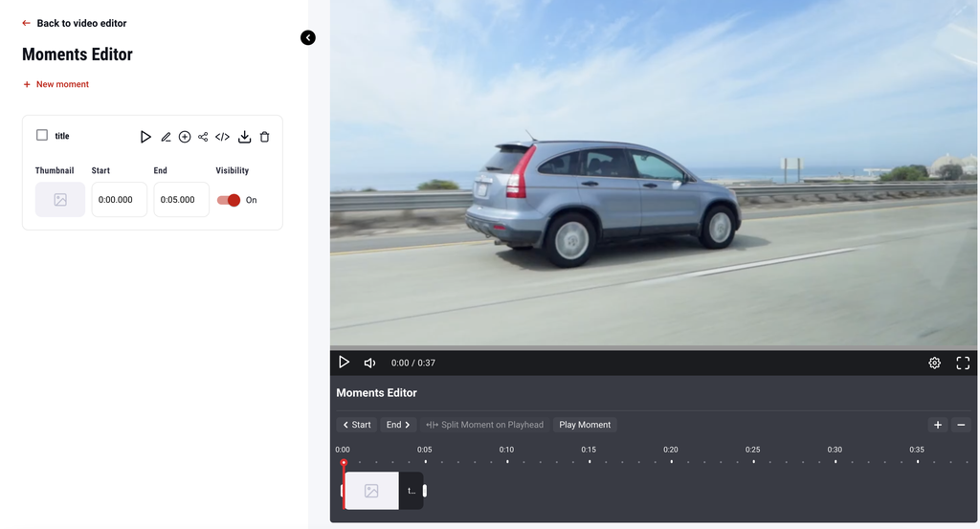Play the moment from the title card
Image resolution: width=980 pixels, height=529 pixels.
point(145,137)
